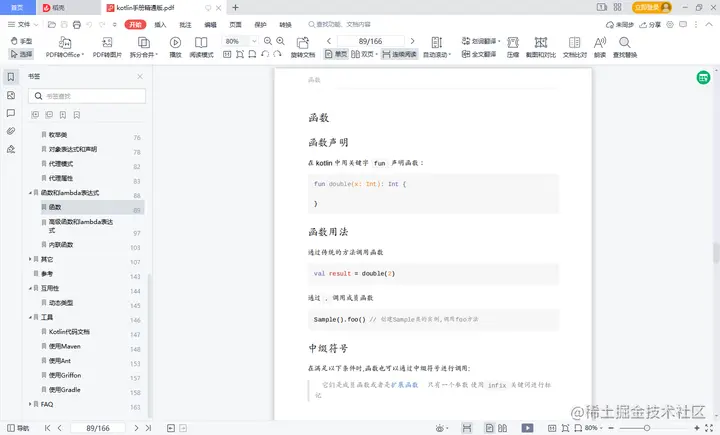720x435 pixels.
Task: Click the 分享 share button
Action: [x=650, y=25]
